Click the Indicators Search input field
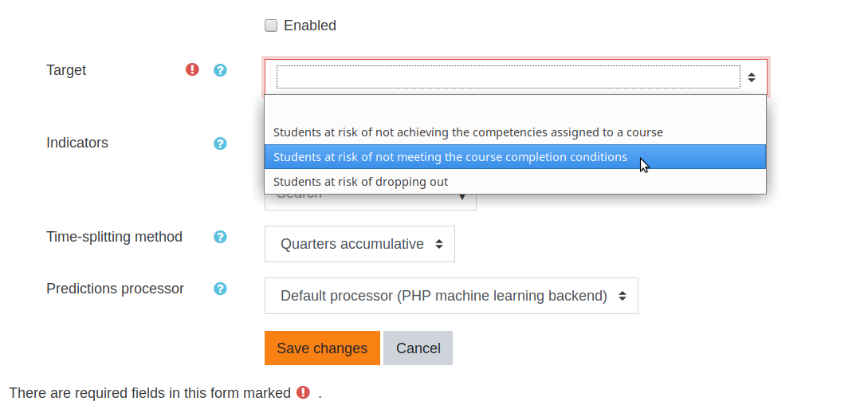868x413 pixels. click(359, 201)
